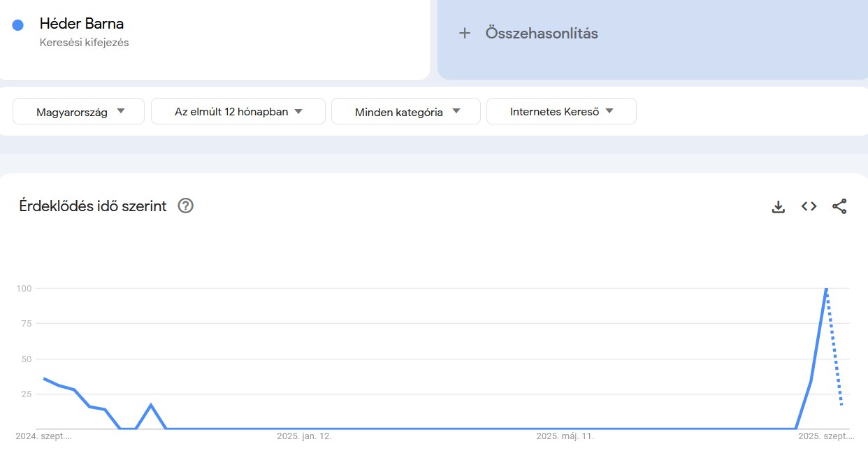This screenshot has height=458, width=868.
Task: Open the Minden kategória dropdown
Action: coord(405,110)
